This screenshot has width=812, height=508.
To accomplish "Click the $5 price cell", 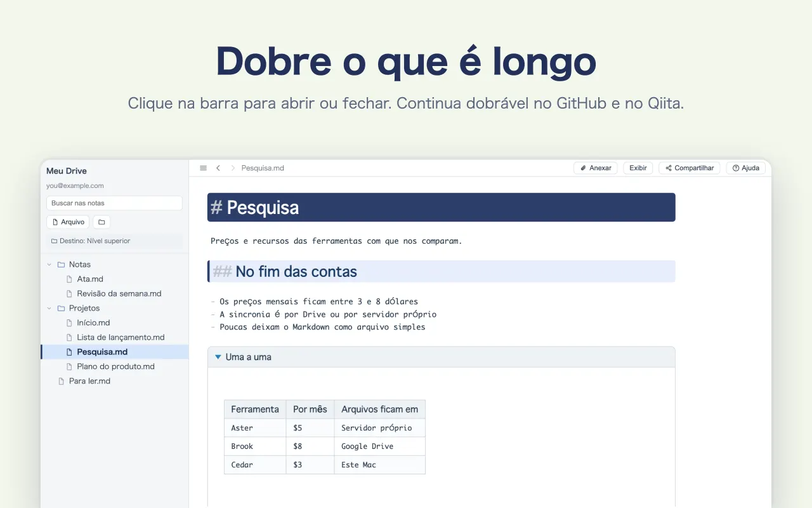I will tap(310, 428).
